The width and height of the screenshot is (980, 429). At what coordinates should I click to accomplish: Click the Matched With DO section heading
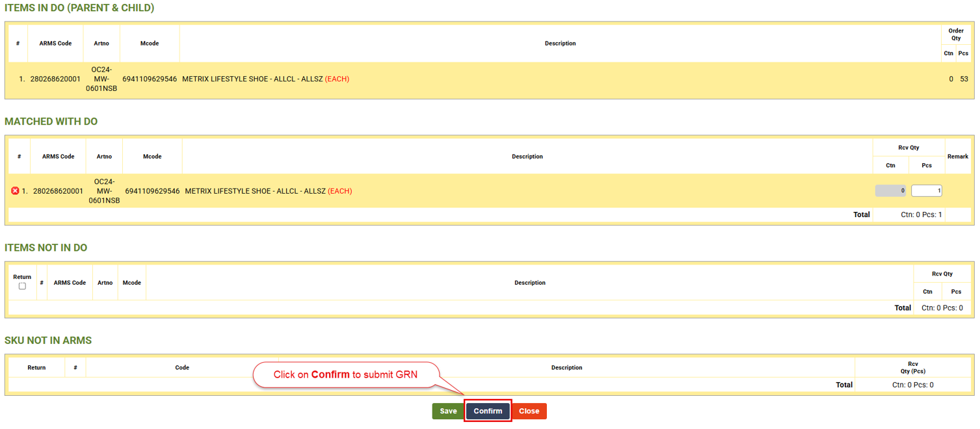point(51,122)
